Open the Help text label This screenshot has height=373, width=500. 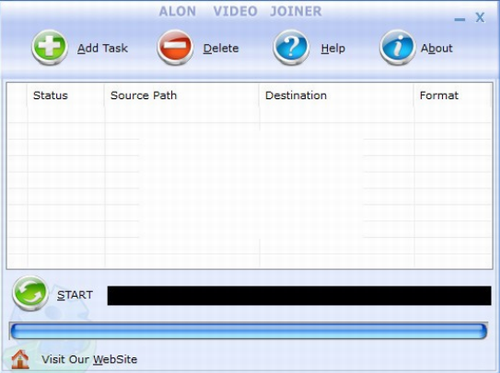point(333,48)
